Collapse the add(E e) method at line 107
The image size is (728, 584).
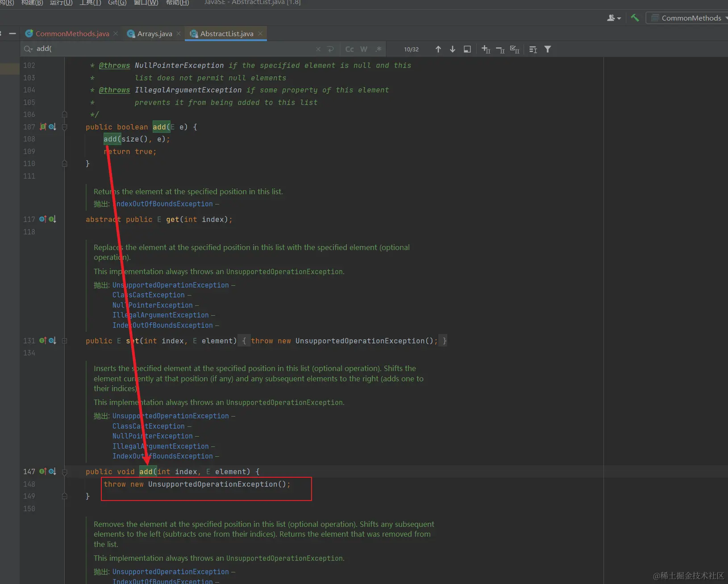tap(64, 127)
